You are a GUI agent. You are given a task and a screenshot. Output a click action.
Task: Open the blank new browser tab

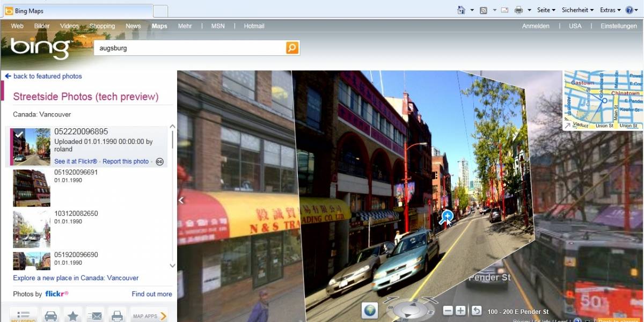pos(160,11)
